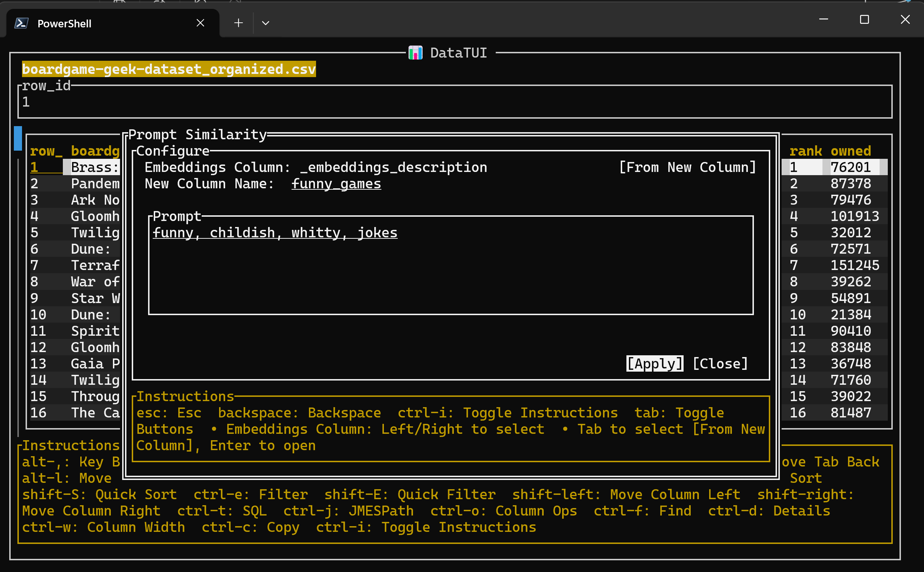The image size is (924, 572).
Task: Select the Embeddings Column value
Action: [x=393, y=167]
